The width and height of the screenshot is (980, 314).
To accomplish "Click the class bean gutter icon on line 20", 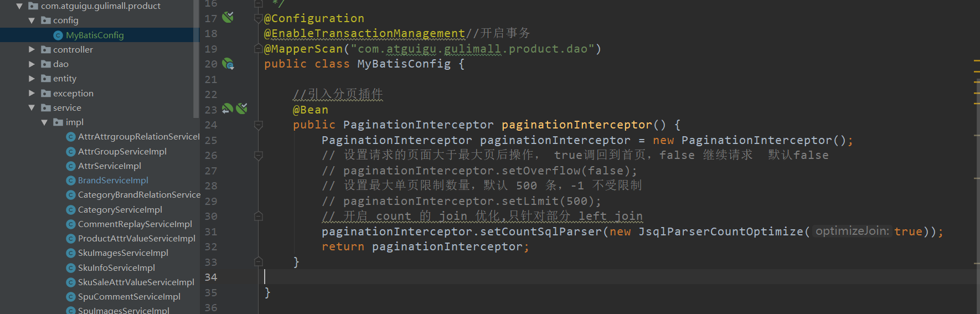I will tap(228, 64).
